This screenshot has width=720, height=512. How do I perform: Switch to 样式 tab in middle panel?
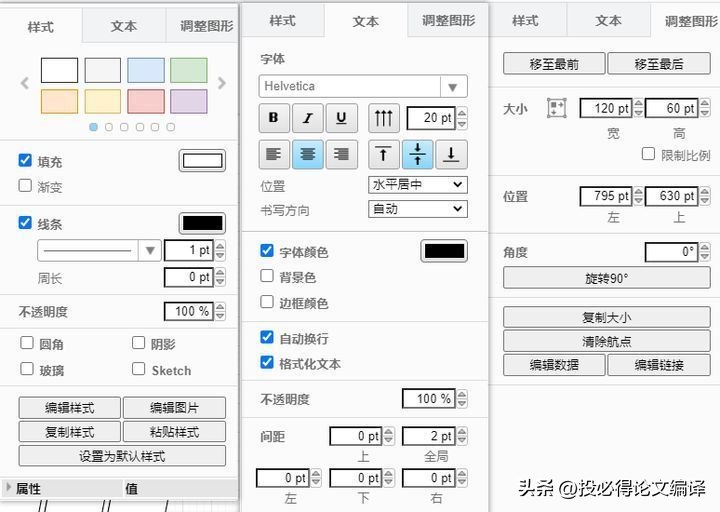(282, 20)
